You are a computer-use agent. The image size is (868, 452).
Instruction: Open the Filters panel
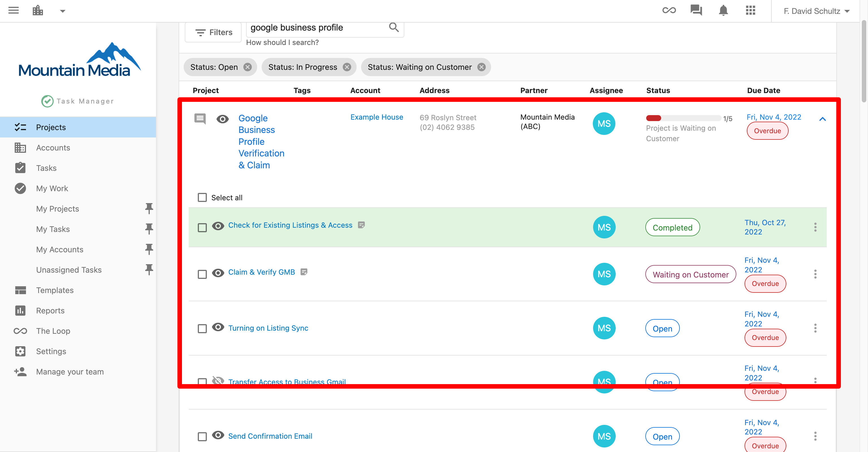pos(214,32)
